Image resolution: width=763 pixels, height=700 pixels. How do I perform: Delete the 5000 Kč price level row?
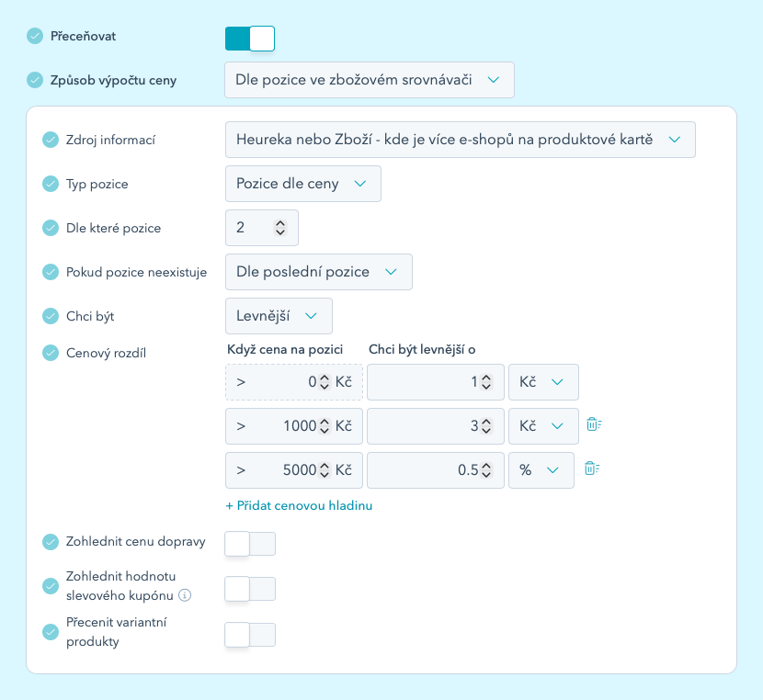[591, 469]
